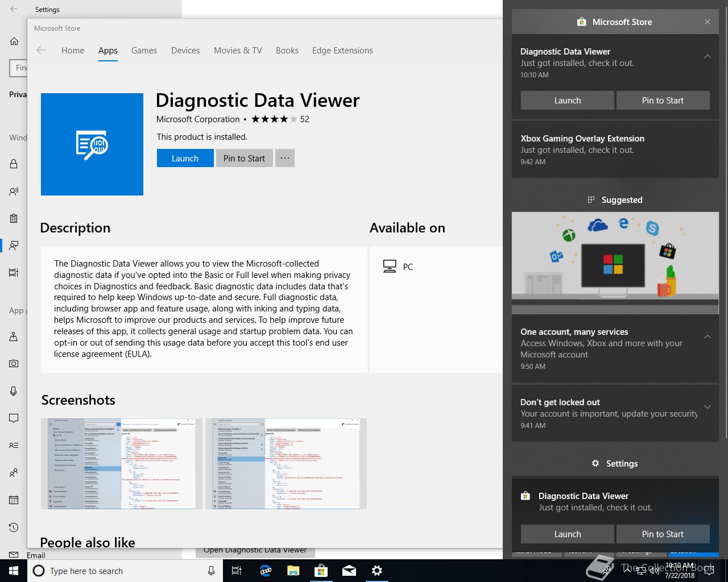Go back in Microsoft Store window
The width and height of the screenshot is (728, 582).
point(41,50)
